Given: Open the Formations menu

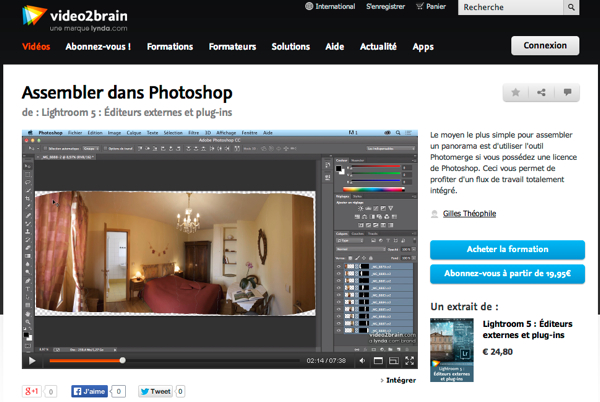Looking at the screenshot, I should click(x=170, y=47).
